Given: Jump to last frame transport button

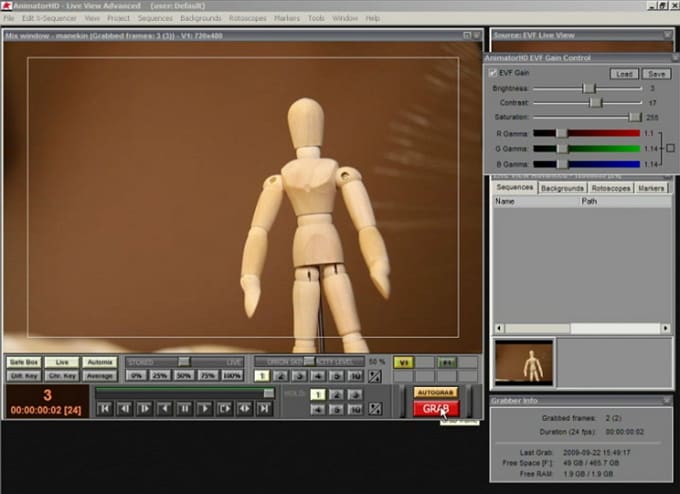Looking at the screenshot, I should [264, 409].
